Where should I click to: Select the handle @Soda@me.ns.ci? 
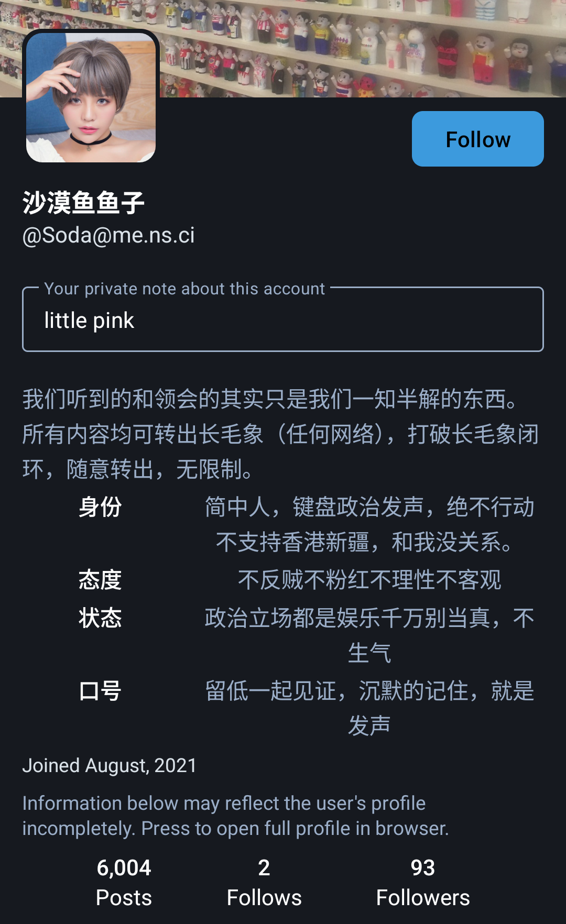108,235
